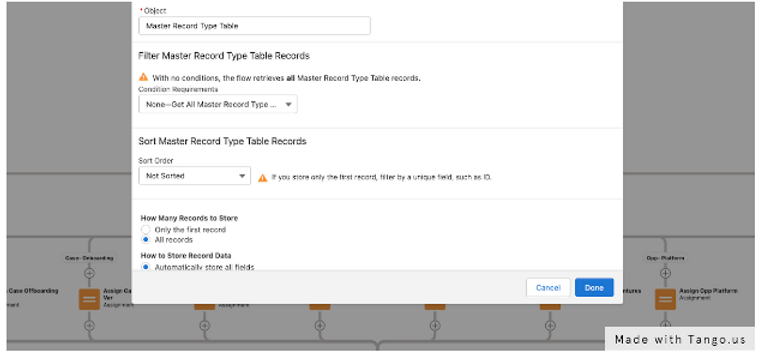
Task: Click the Object field showing Master Record Type Table
Action: pos(255,26)
